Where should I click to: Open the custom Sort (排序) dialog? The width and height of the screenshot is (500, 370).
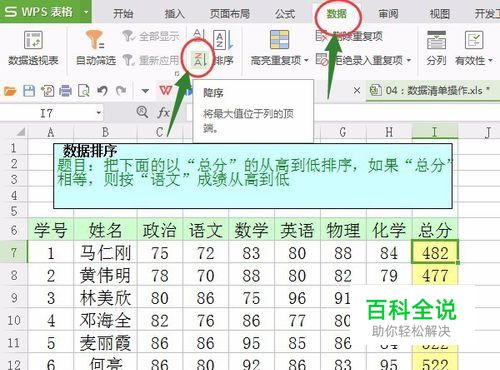[x=224, y=48]
